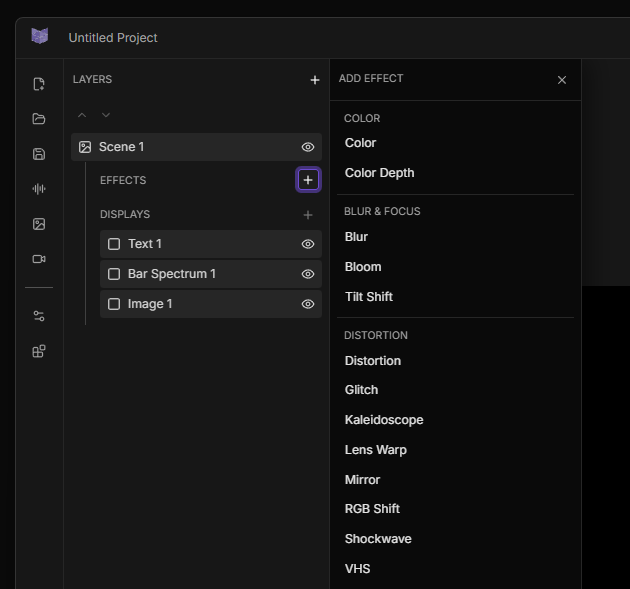Add a new layer with Layers plus
This screenshot has width=630, height=589.
coord(315,80)
